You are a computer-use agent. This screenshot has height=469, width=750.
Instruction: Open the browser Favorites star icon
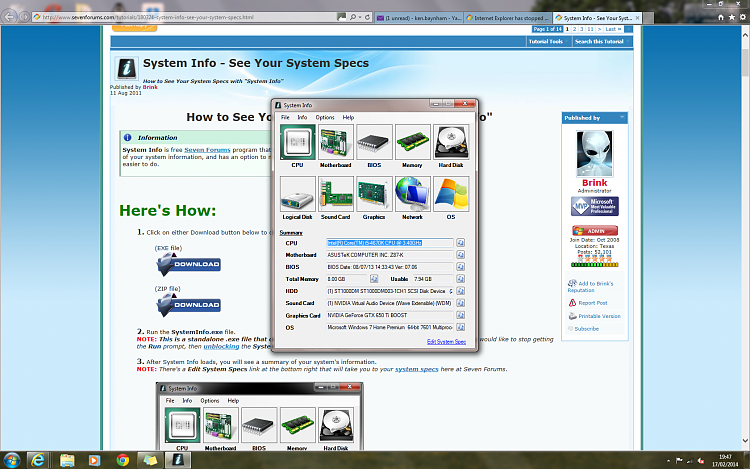[x=731, y=17]
